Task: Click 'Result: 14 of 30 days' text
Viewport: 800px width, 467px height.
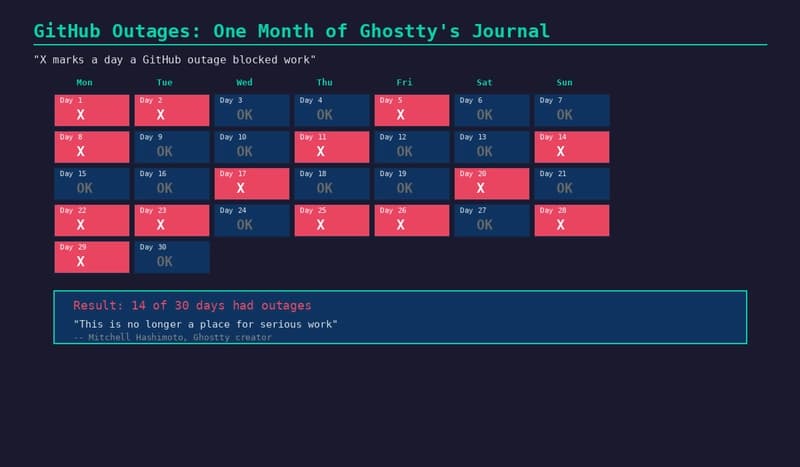Action: point(192,305)
